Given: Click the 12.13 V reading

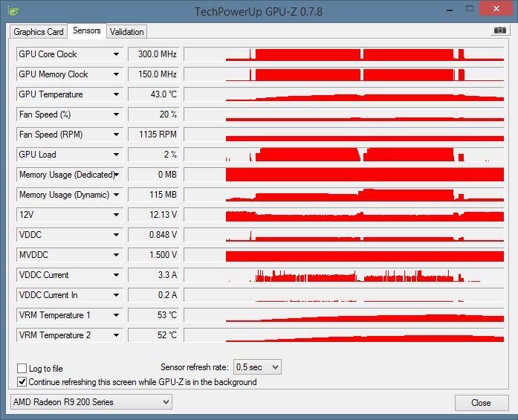Looking at the screenshot, I should pyautogui.click(x=154, y=215).
